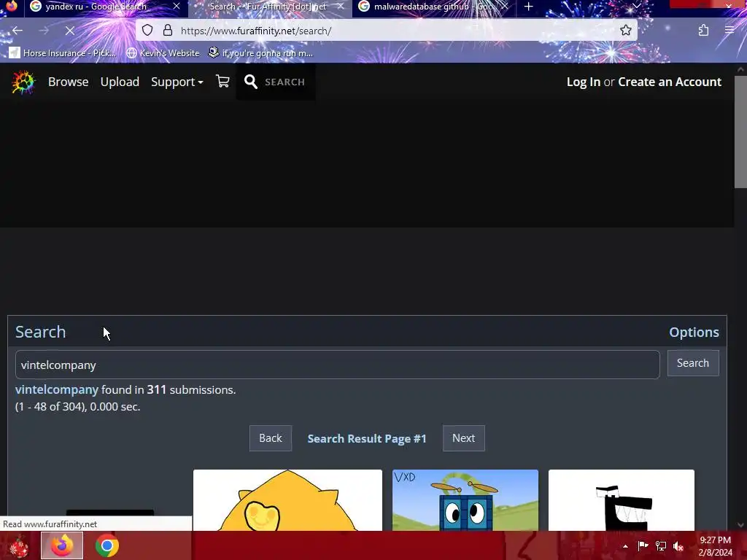Viewport: 747px width, 560px height.
Task: Click the page vertical scrollbar thumb
Action: [x=740, y=131]
